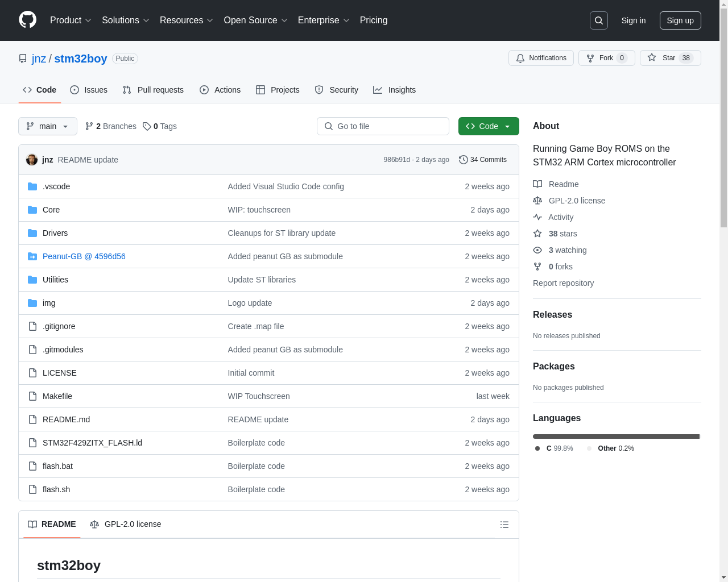Open commit message 'Logo update'
Screen dimensions: 728x582
[250, 303]
